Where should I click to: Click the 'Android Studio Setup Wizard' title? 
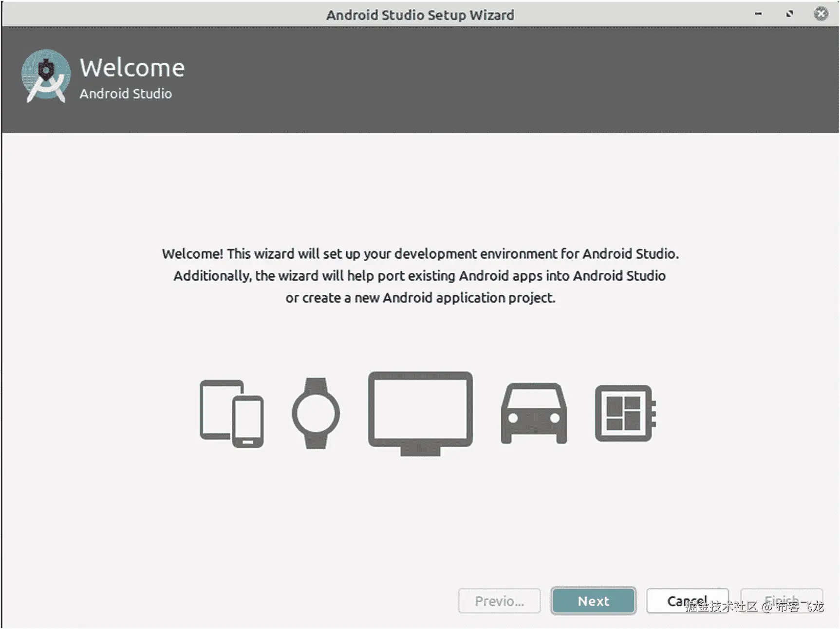[x=420, y=15]
